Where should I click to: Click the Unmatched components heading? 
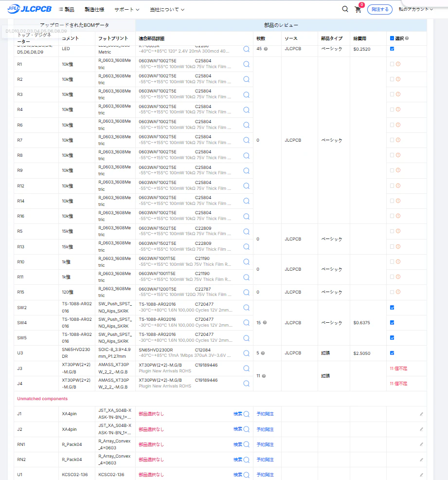click(42, 399)
